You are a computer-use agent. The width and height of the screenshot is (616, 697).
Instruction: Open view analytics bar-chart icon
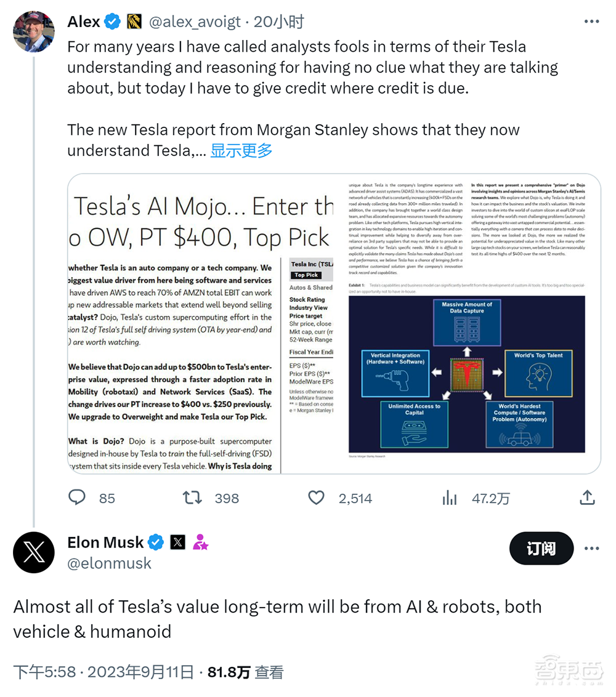(450, 498)
